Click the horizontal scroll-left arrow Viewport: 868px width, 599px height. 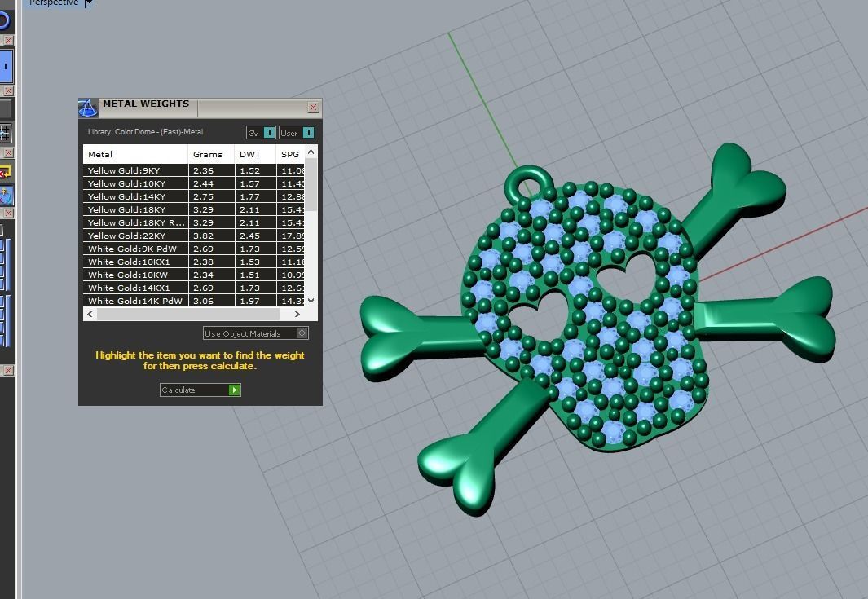(x=90, y=314)
